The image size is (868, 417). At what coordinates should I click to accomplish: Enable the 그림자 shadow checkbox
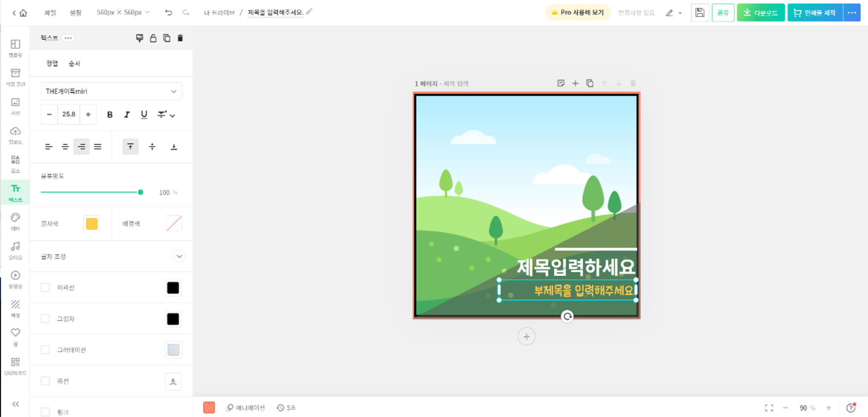coord(45,319)
